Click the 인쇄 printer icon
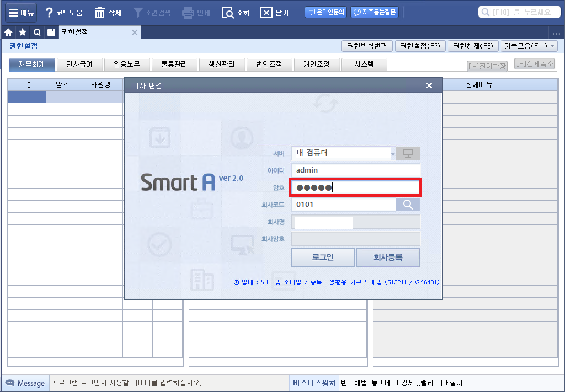The image size is (566, 392). point(188,13)
